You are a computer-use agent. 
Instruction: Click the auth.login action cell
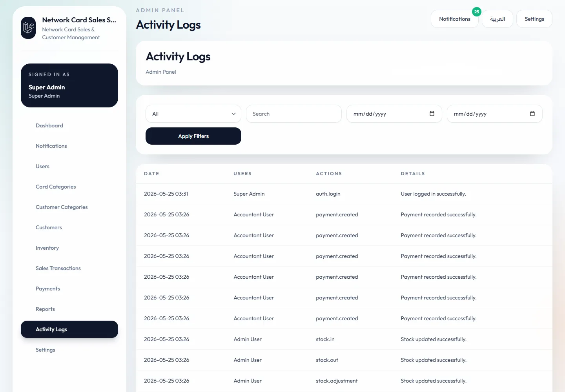point(328,194)
